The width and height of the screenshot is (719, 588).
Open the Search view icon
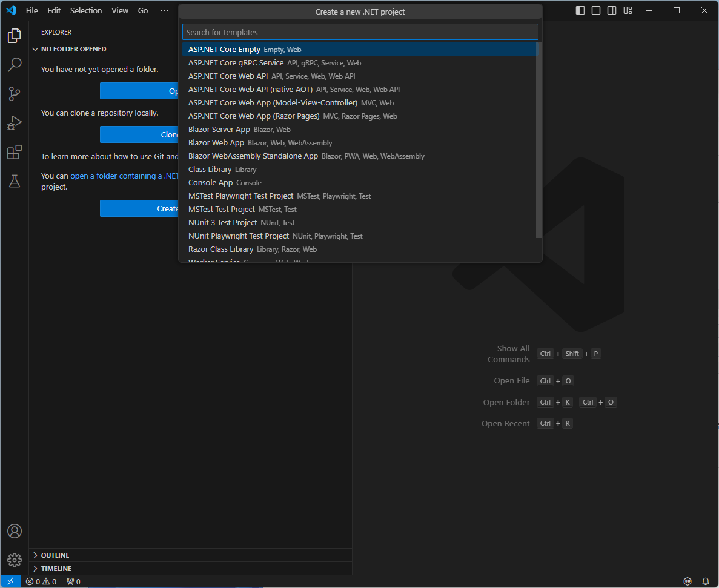coord(14,65)
